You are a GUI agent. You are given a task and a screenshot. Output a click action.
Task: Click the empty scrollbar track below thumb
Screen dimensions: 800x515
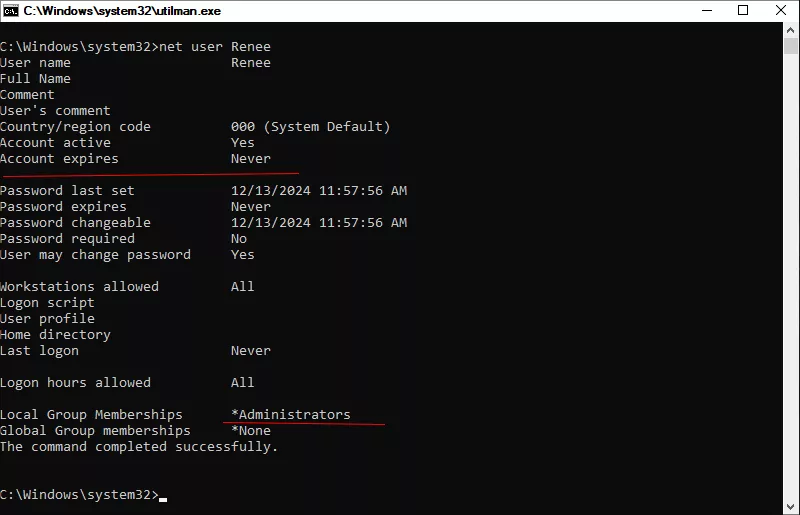pyautogui.click(x=791, y=276)
